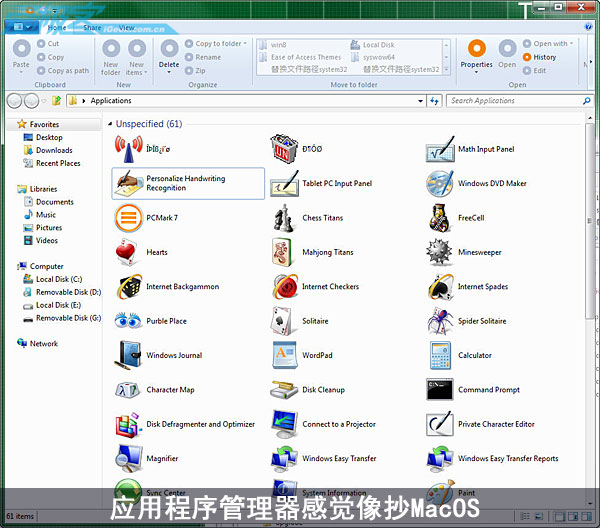Open Tablet PC Input Panel
Screen dimensions: 600x528
click(x=321, y=183)
